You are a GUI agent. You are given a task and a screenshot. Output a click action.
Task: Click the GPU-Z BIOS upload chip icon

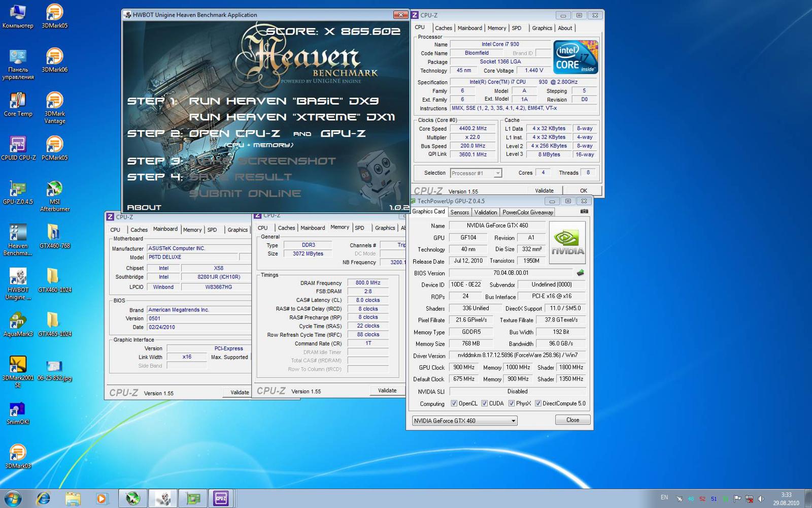coord(580,273)
